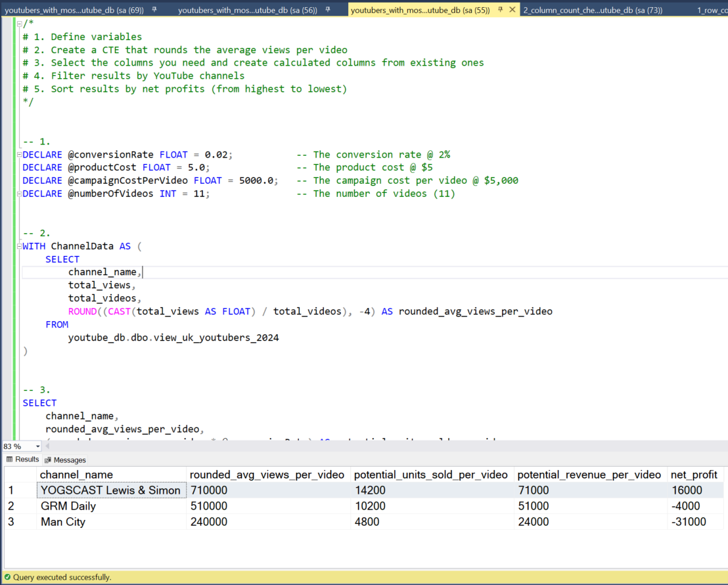
Task: Open the 2_column_count_check sa (73) tab
Action: pos(592,10)
